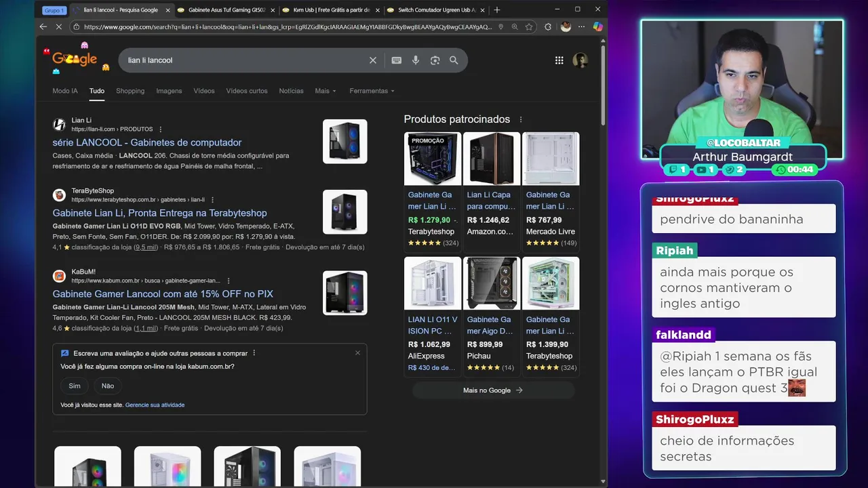Switch to Modo IA tab
This screenshot has height=488, width=868.
[65, 91]
